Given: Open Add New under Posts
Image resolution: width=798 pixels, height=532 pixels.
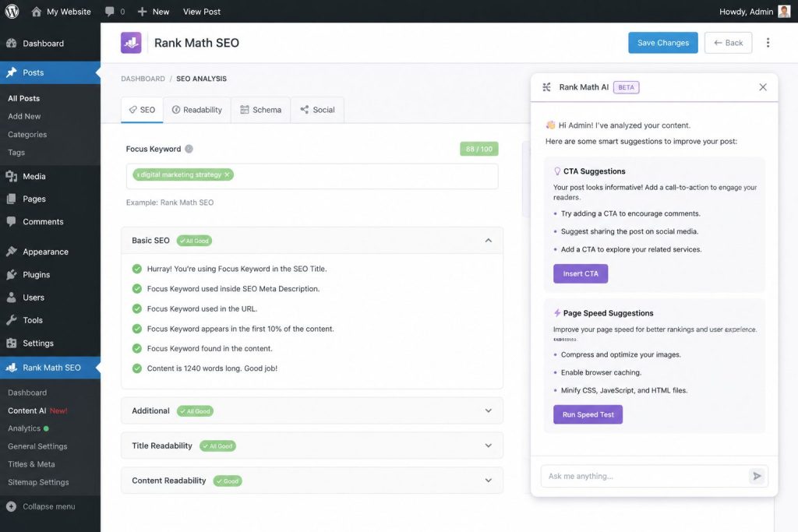Looking at the screenshot, I should pos(24,117).
